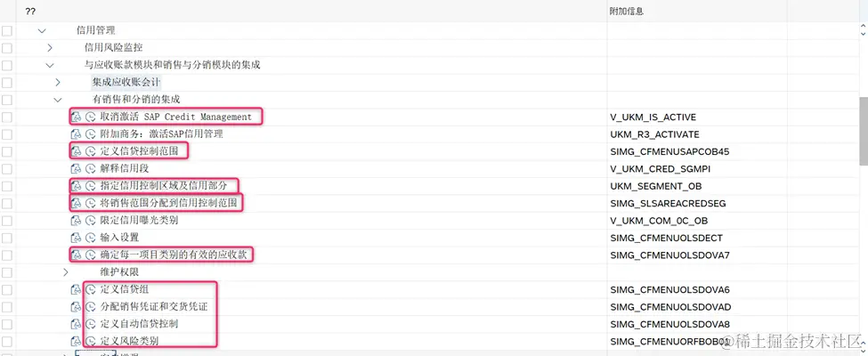Image resolution: width=868 pixels, height=356 pixels.
Task: Click execute icon next to 定义自动信贷控制
Action: 90,324
